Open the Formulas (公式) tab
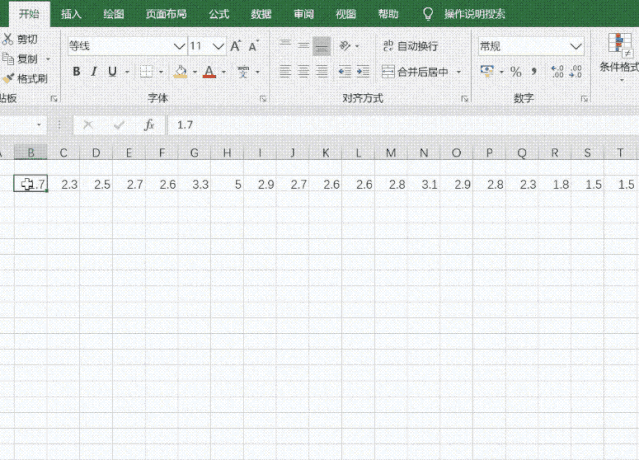Image resolution: width=639 pixels, height=460 pixels. click(219, 14)
